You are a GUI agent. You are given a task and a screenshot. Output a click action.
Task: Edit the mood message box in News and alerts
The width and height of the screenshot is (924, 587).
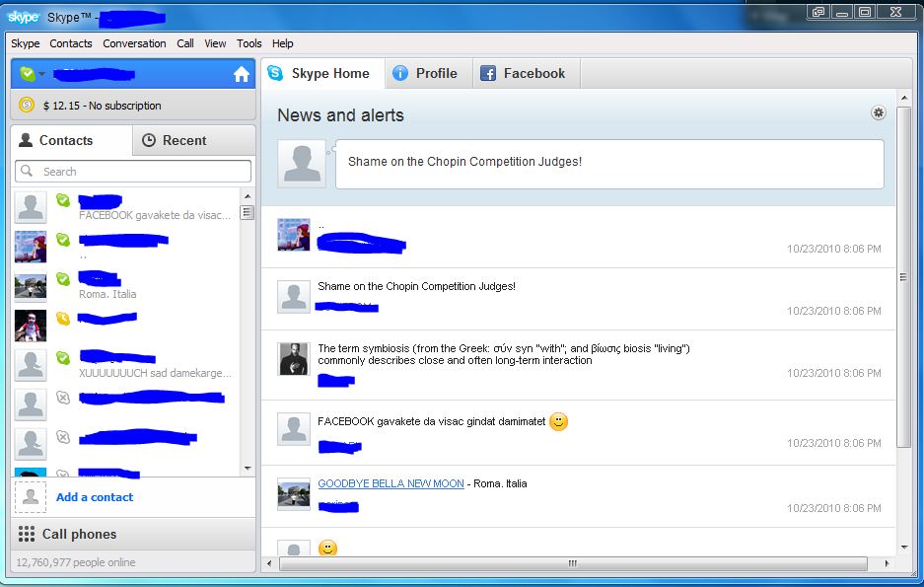click(x=609, y=164)
